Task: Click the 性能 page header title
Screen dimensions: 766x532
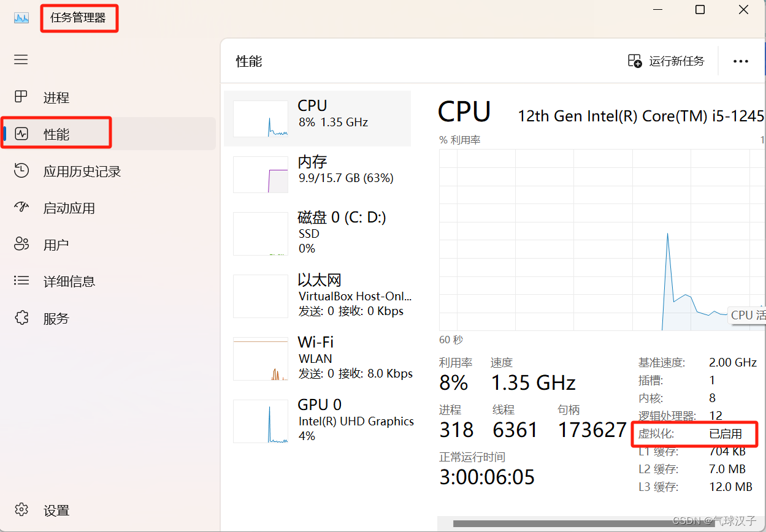Action: 249,61
